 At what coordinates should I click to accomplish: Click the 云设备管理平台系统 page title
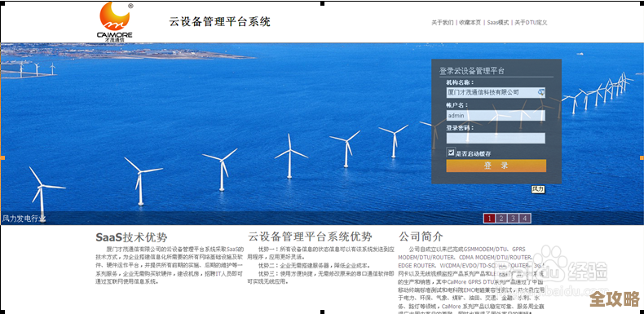coord(220,22)
